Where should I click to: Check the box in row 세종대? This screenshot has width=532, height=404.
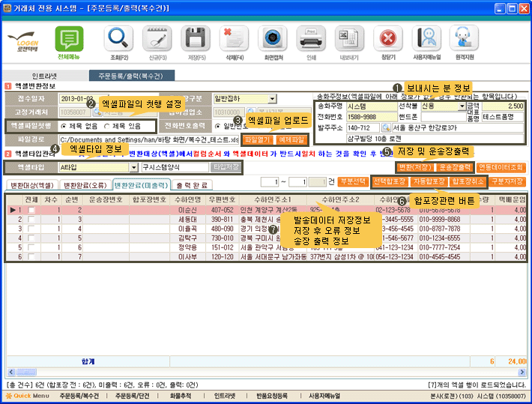tap(31, 220)
